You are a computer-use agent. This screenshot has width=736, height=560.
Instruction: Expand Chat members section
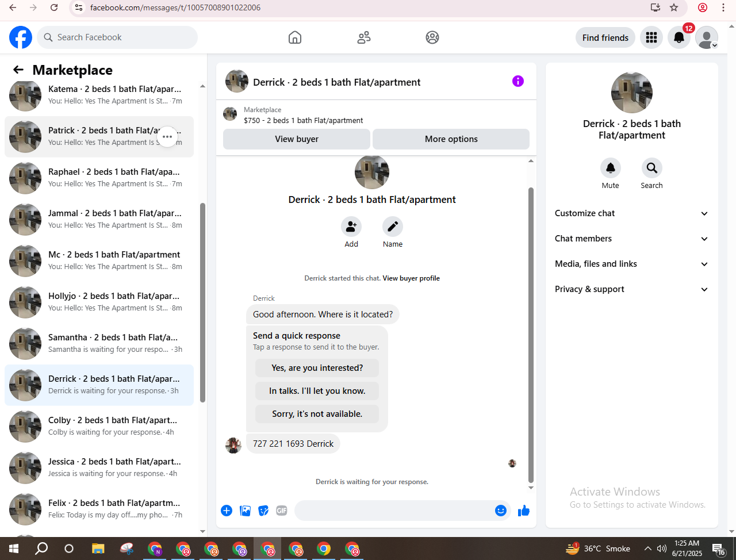(632, 239)
